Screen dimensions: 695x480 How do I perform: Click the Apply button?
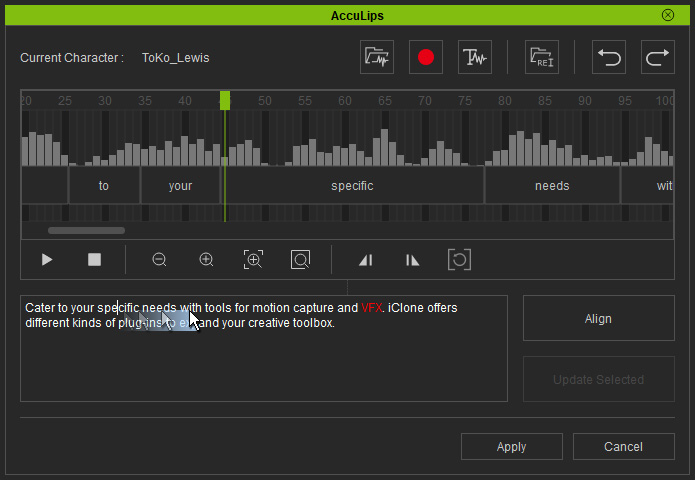pos(511,447)
